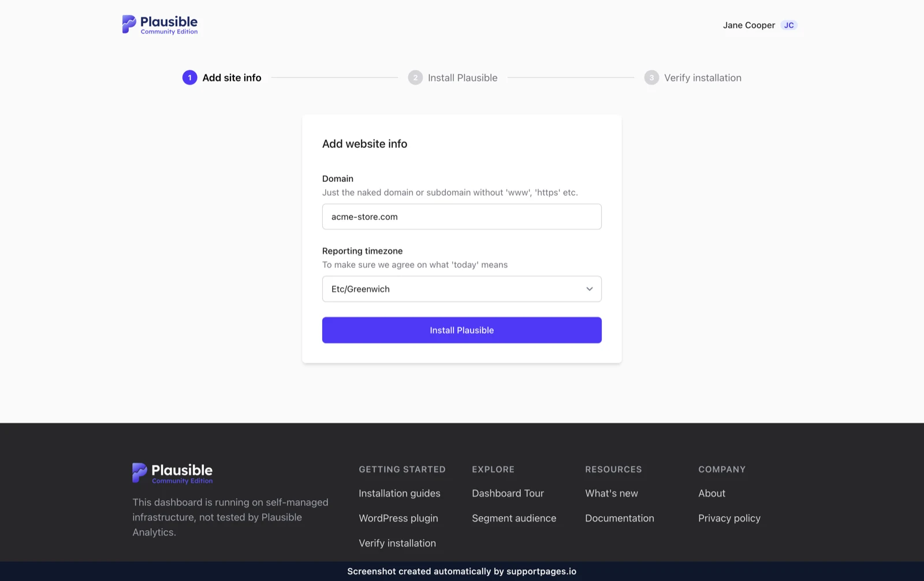Open the Installation guides footer link
The height and width of the screenshot is (581, 924).
[400, 493]
